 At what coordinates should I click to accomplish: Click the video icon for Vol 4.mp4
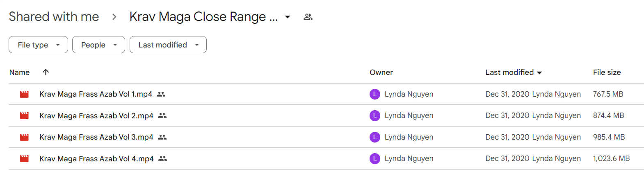[x=24, y=158]
